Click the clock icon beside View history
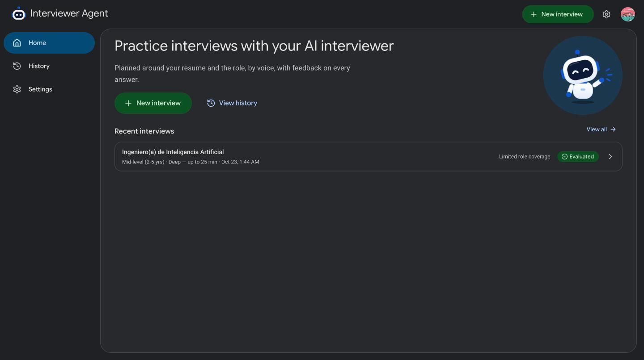 211,103
